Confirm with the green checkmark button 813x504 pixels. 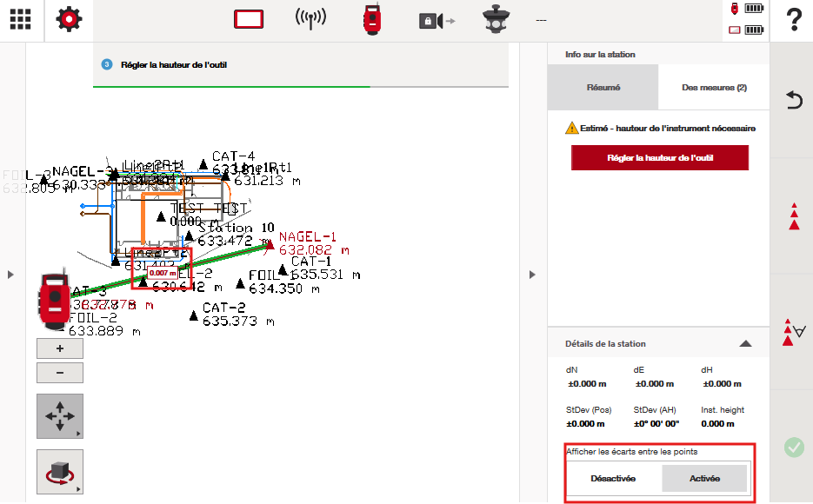point(793,448)
